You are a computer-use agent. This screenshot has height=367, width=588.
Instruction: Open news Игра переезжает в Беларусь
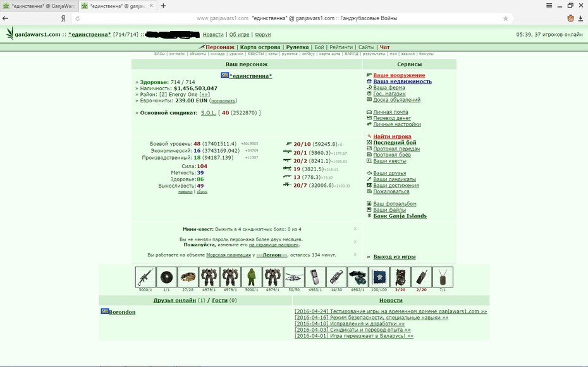tap(354, 336)
